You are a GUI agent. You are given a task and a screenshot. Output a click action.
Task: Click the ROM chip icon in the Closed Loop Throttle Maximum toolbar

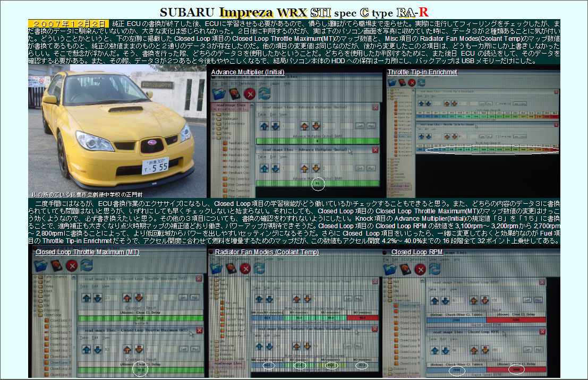(x=56, y=266)
